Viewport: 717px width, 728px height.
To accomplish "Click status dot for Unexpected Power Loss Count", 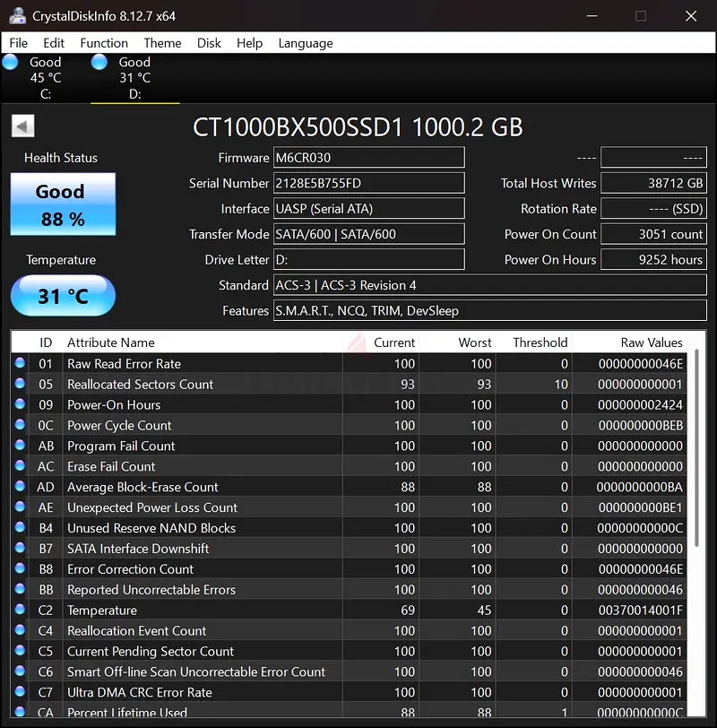I will coord(20,507).
